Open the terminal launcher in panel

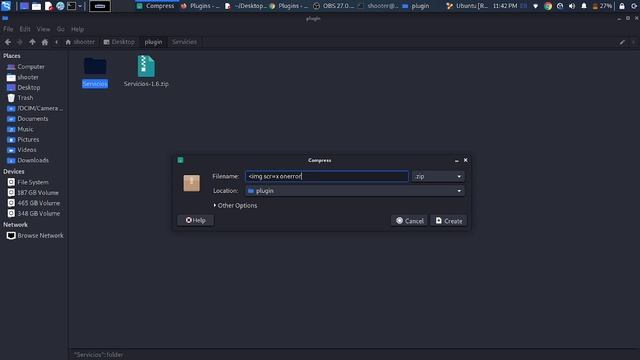pos(71,6)
